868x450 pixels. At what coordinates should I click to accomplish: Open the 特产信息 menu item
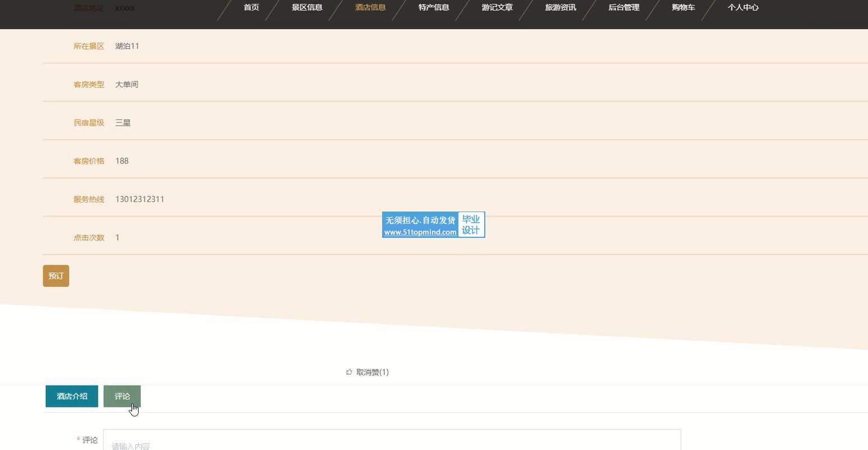434,7
